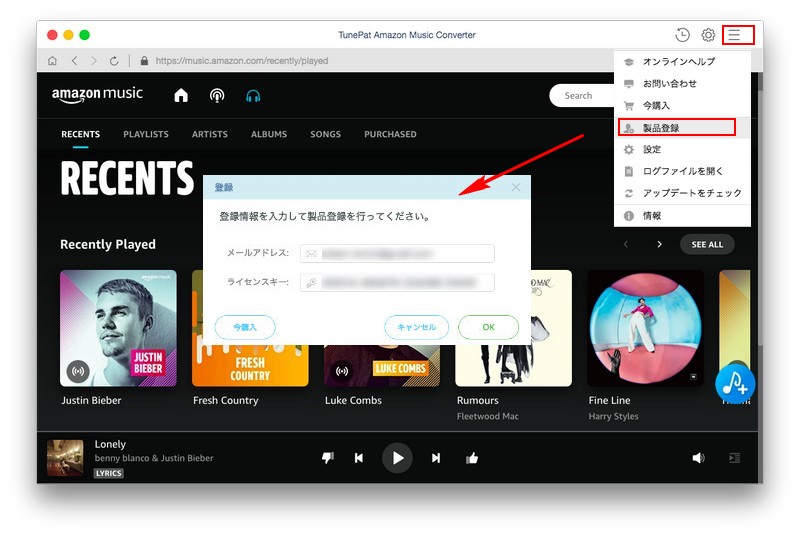Select 今購入 in the dropdown menu
Screen dimensions: 800x536
[682, 106]
